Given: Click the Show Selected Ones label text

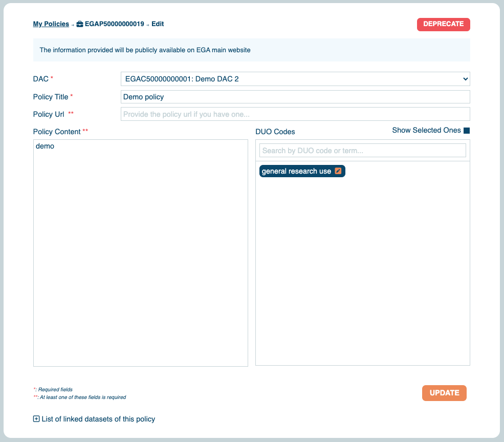Looking at the screenshot, I should (x=426, y=131).
